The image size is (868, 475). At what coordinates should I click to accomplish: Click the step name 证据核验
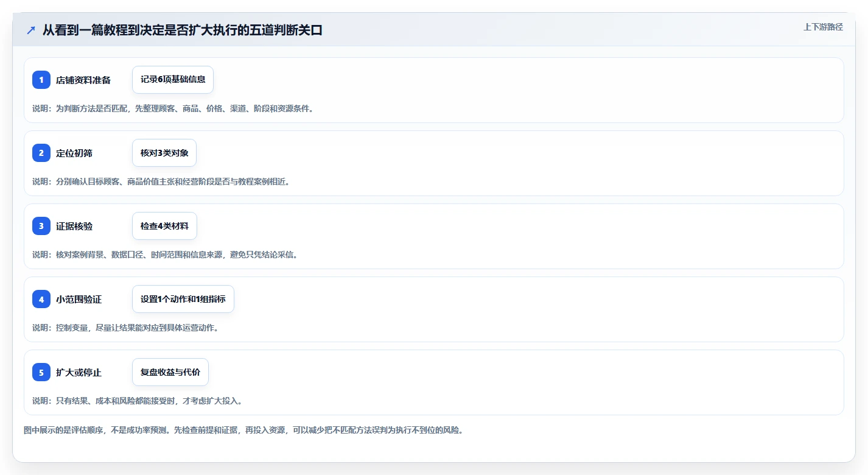tap(74, 227)
